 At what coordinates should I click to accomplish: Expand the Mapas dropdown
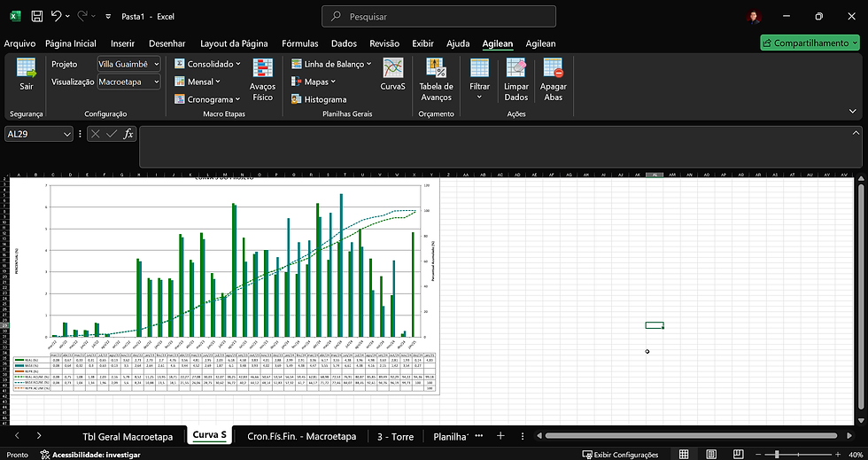coord(314,82)
